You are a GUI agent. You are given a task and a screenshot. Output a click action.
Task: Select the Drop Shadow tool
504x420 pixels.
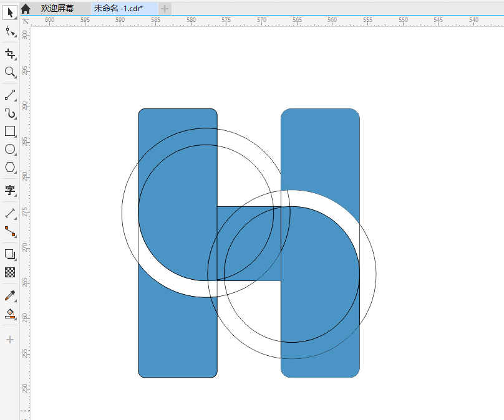(10, 254)
